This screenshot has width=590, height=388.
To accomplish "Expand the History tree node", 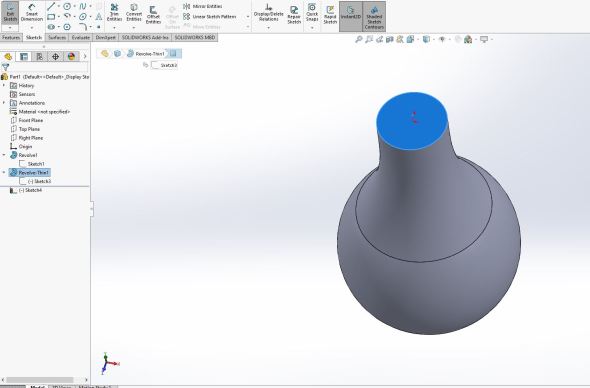I will click(x=4, y=85).
